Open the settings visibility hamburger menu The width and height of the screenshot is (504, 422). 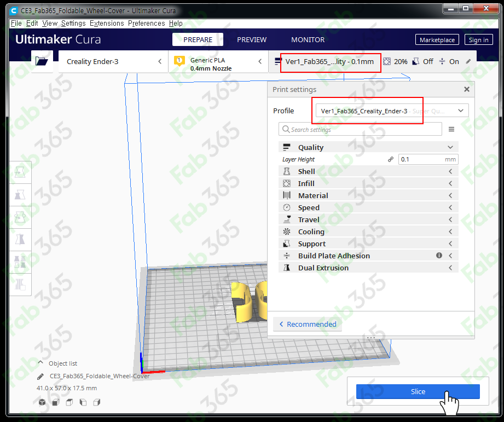[451, 129]
